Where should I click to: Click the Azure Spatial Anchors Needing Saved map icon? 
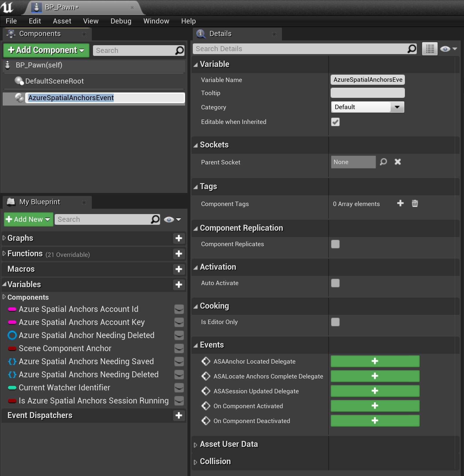[12, 362]
